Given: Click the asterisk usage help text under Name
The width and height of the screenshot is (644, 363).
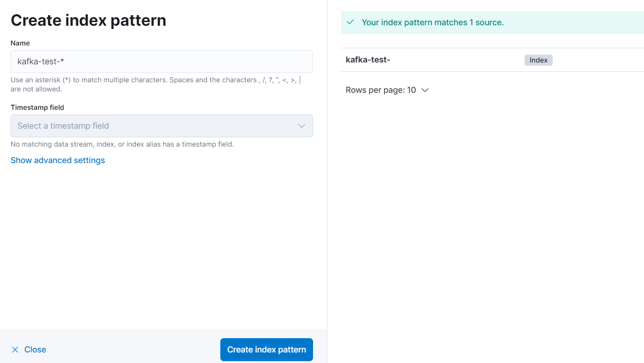Looking at the screenshot, I should (156, 85).
